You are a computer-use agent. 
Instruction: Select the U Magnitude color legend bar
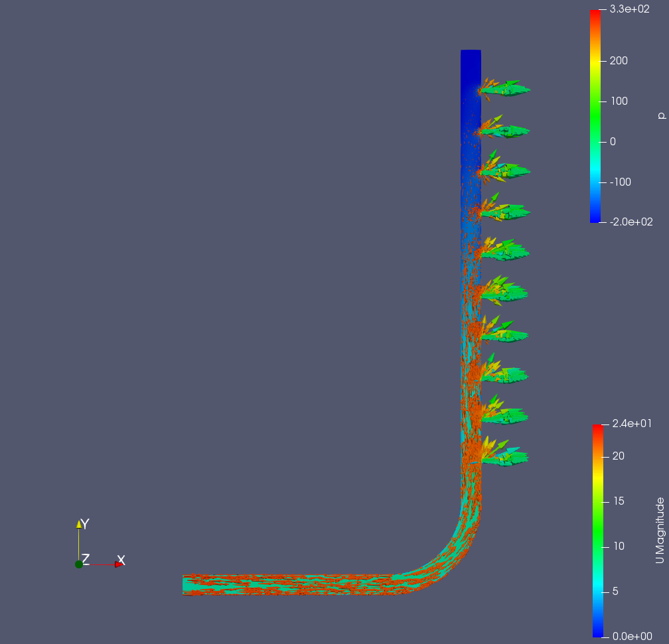coord(597,531)
